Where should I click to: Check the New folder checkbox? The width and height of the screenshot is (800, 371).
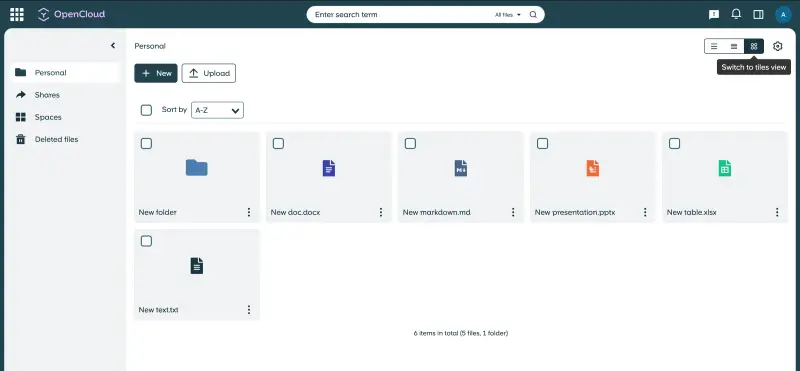point(146,144)
